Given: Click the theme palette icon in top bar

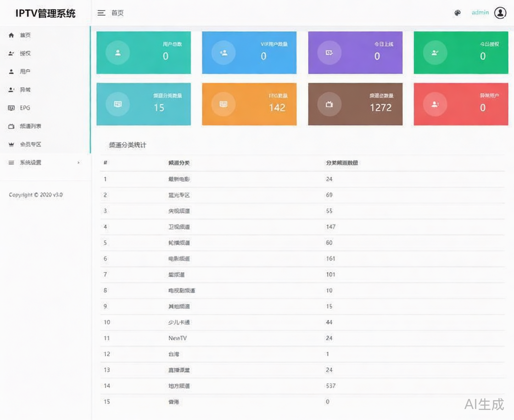Looking at the screenshot, I should tap(457, 13).
